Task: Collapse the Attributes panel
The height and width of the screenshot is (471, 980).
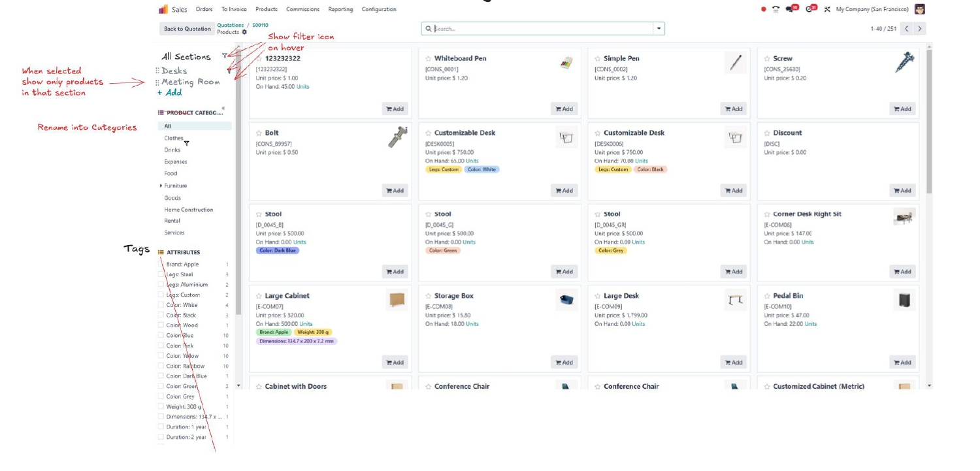Action: [x=161, y=252]
